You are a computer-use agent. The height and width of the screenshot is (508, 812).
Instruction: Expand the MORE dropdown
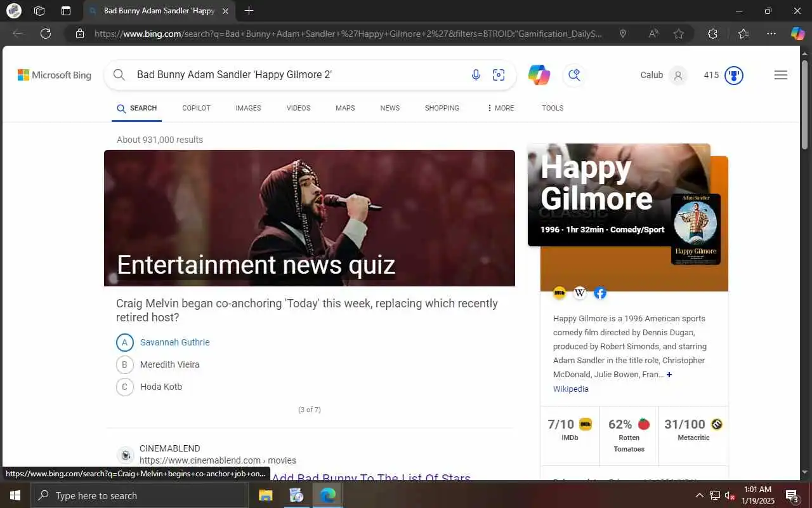click(501, 108)
